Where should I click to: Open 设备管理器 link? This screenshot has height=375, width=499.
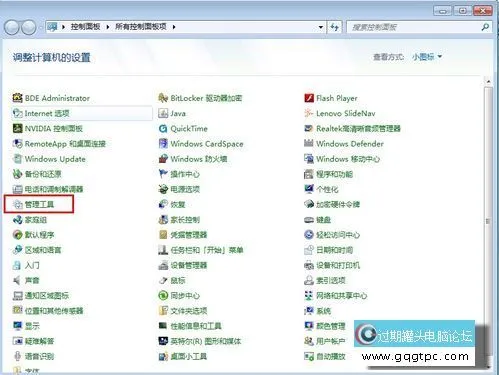tap(189, 265)
